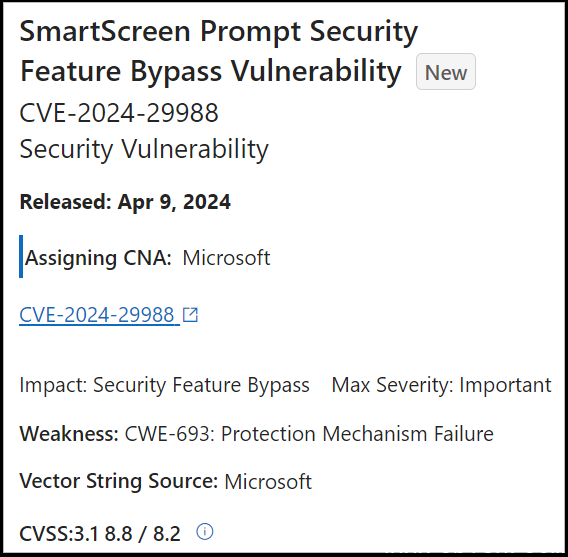
Task: Click Microsoft next to Vector String Source
Action: [268, 482]
